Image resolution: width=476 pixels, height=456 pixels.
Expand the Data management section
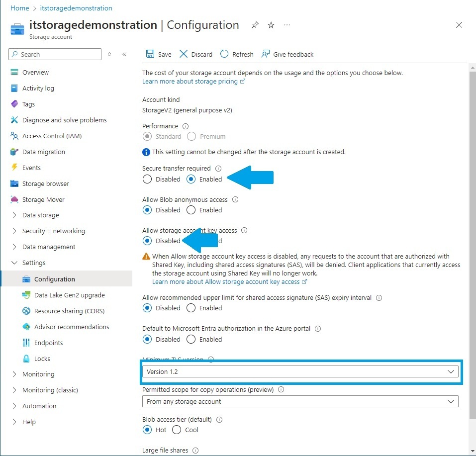(x=14, y=247)
